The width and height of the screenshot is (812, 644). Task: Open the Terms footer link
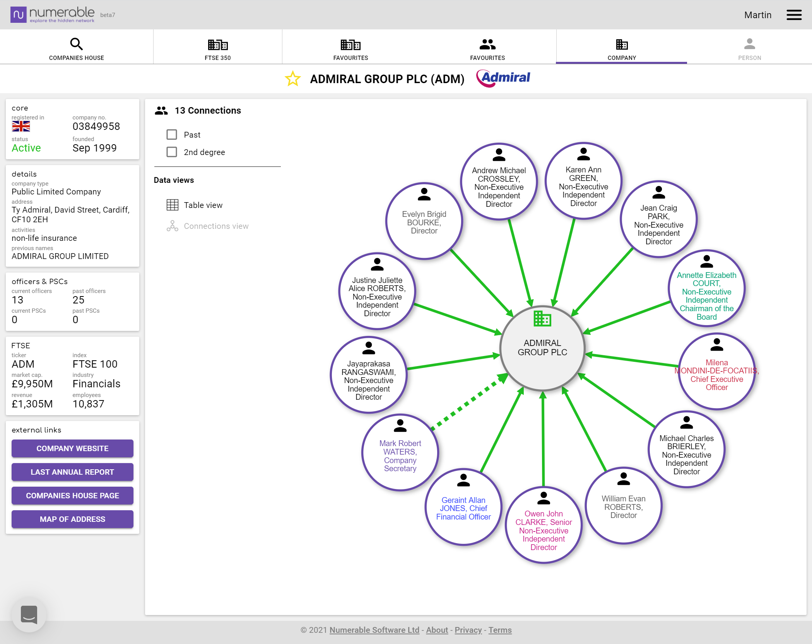click(x=500, y=630)
